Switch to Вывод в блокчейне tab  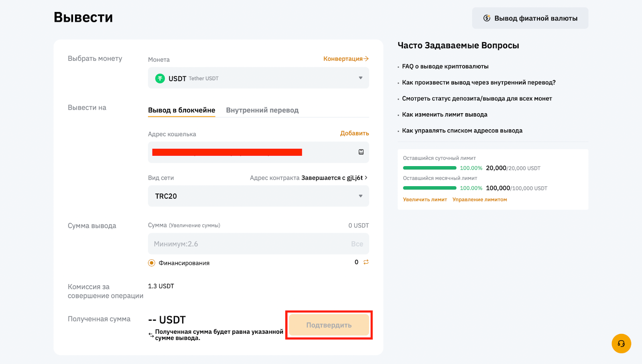181,110
